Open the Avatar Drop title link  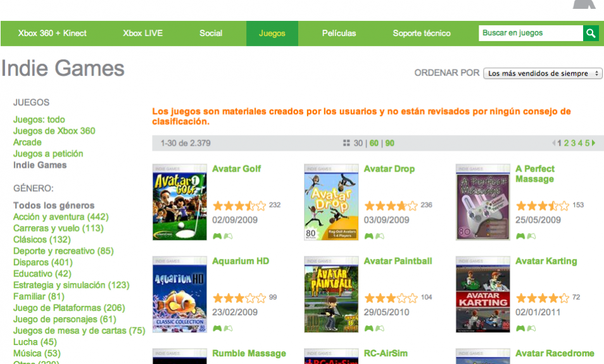(x=389, y=169)
